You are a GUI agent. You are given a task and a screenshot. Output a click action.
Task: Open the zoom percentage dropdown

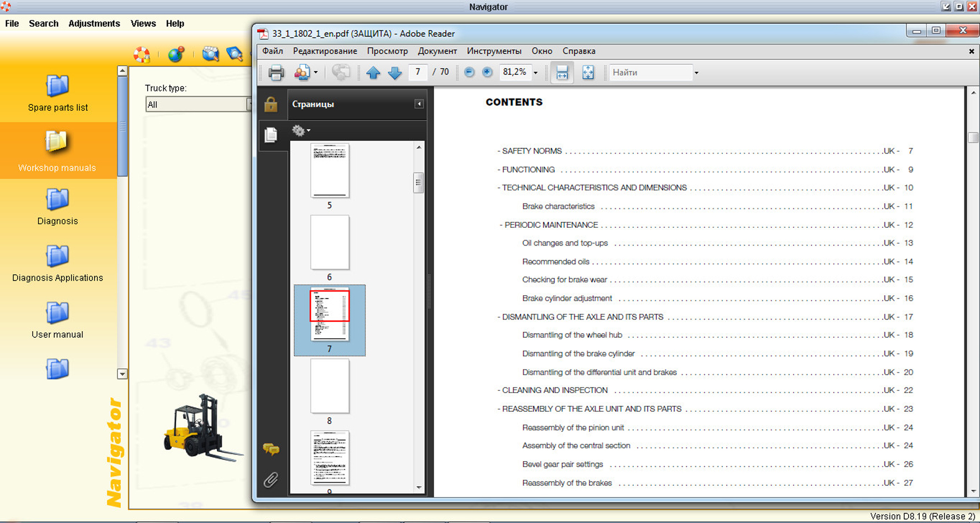[535, 72]
